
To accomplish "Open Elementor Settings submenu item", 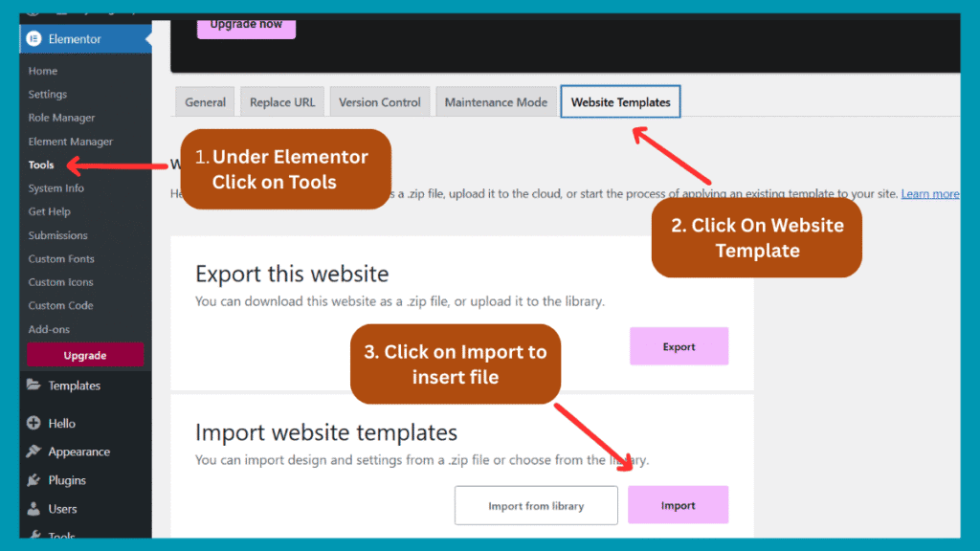I will [48, 95].
